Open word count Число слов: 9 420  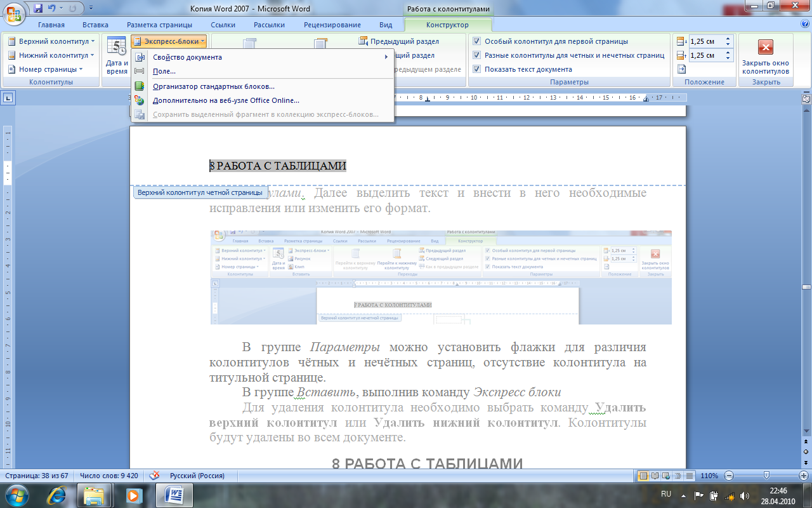109,476
